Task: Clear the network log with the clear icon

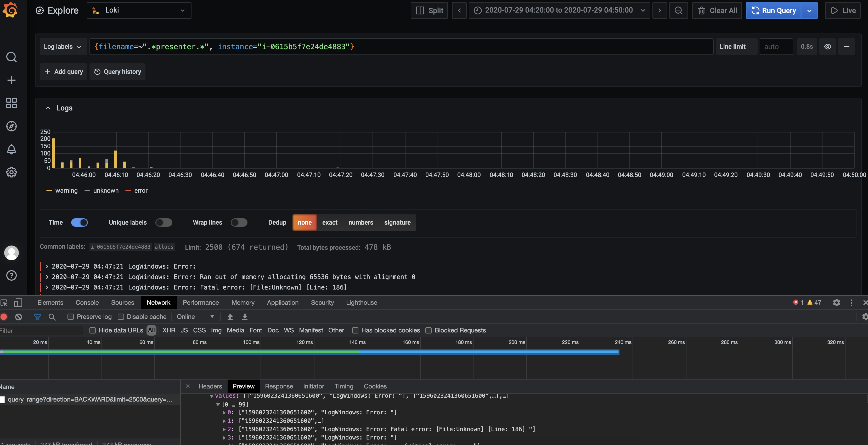Action: (18, 317)
